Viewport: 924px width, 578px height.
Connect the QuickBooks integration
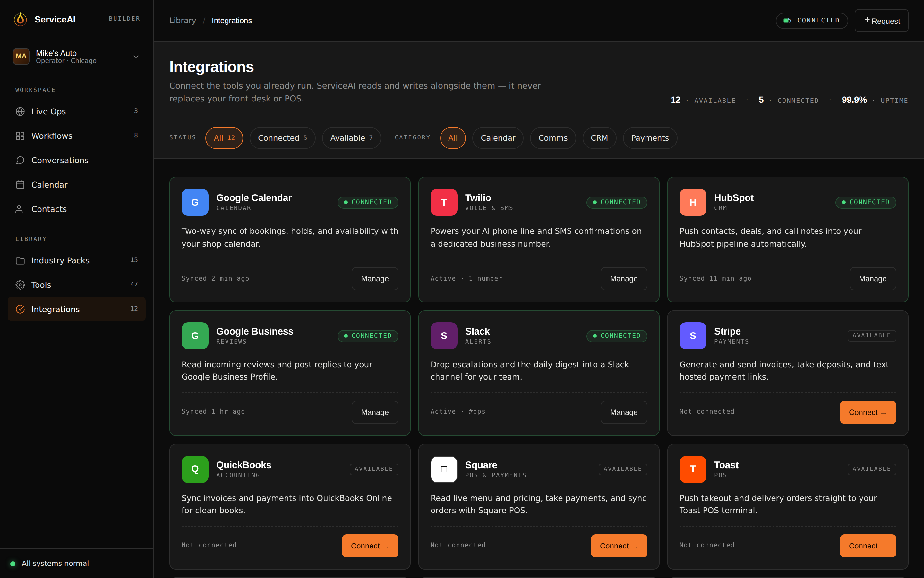pyautogui.click(x=370, y=546)
